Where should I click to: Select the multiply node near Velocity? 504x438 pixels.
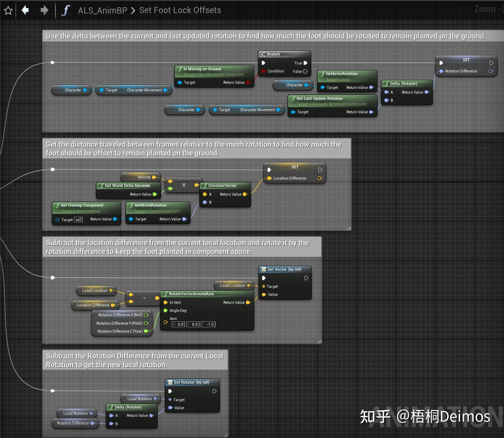tap(183, 185)
